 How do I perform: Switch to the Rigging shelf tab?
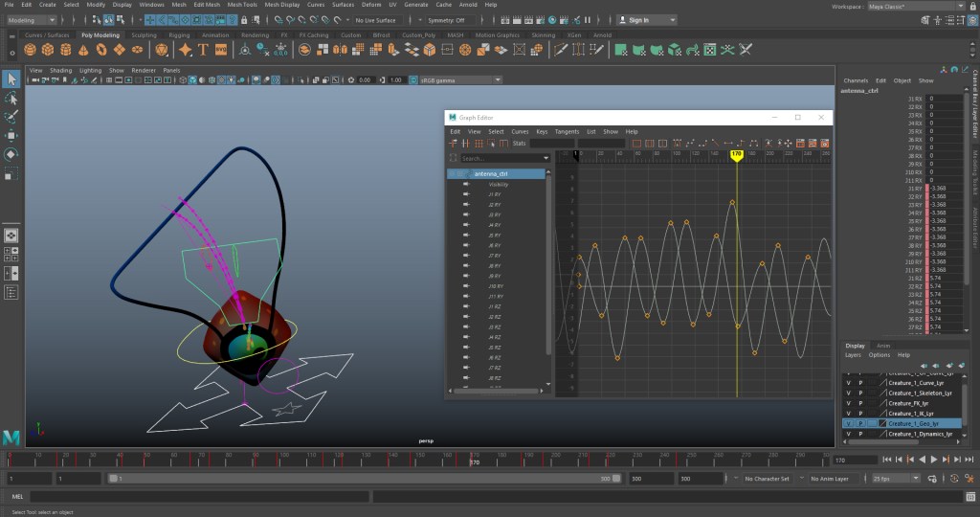(x=179, y=35)
